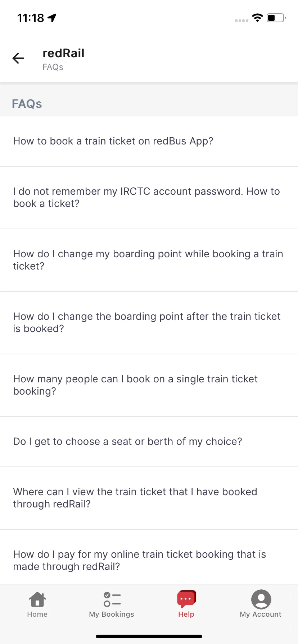Screen dimensions: 298x644
Task: Expand 'How to book a train ticket' FAQ
Action: click(149, 141)
